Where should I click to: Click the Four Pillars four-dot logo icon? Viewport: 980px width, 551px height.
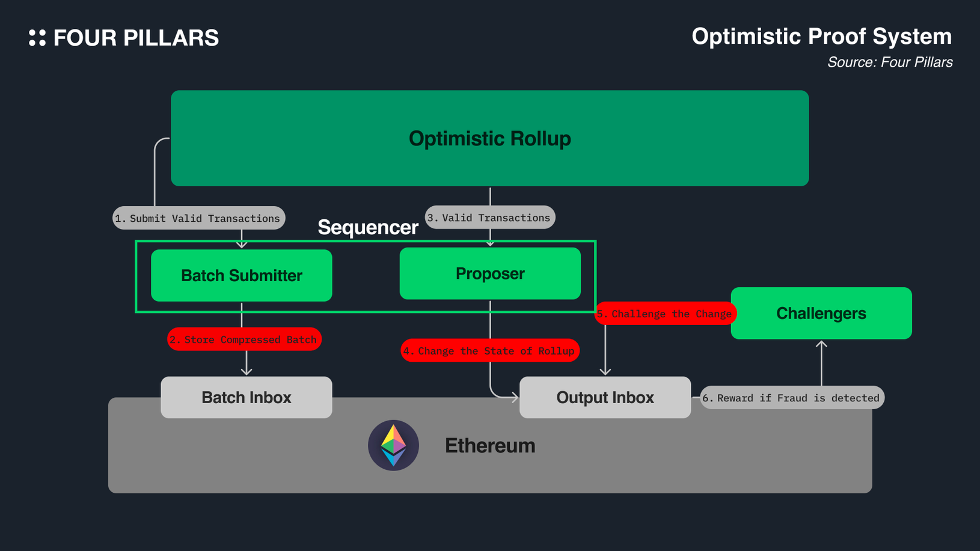[37, 38]
